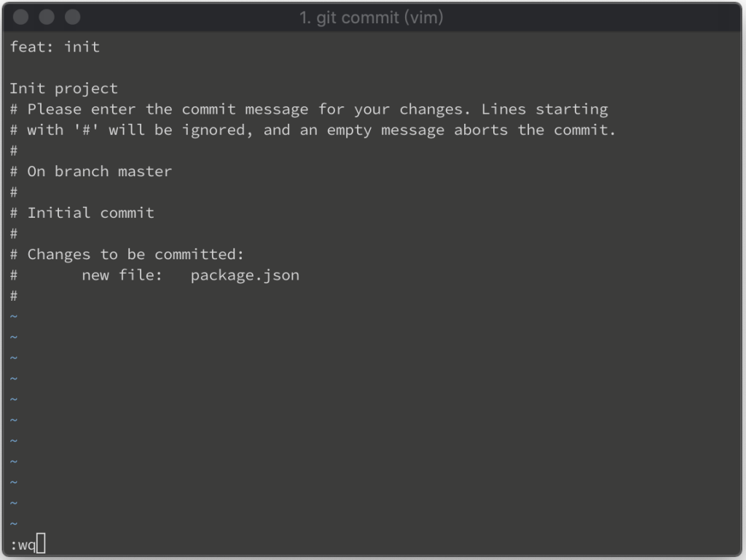Screen dimensions: 746x560
Task: Click the word 'master' in branch line
Action: coord(145,171)
